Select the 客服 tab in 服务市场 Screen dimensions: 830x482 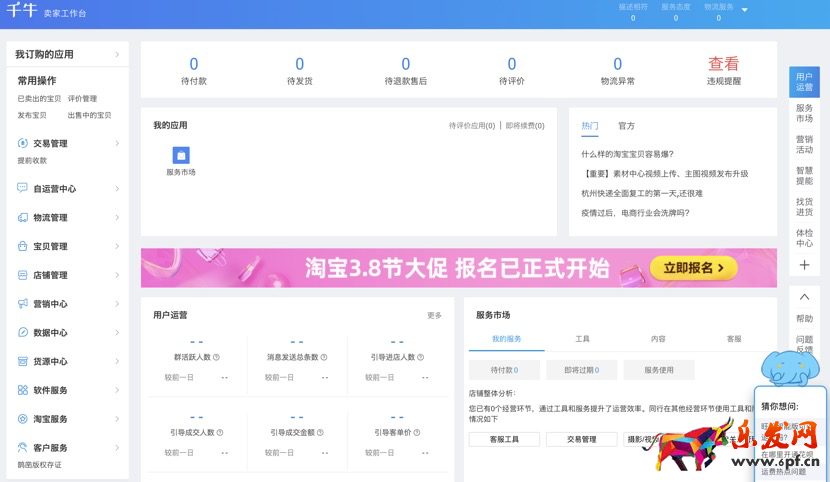tap(734, 339)
